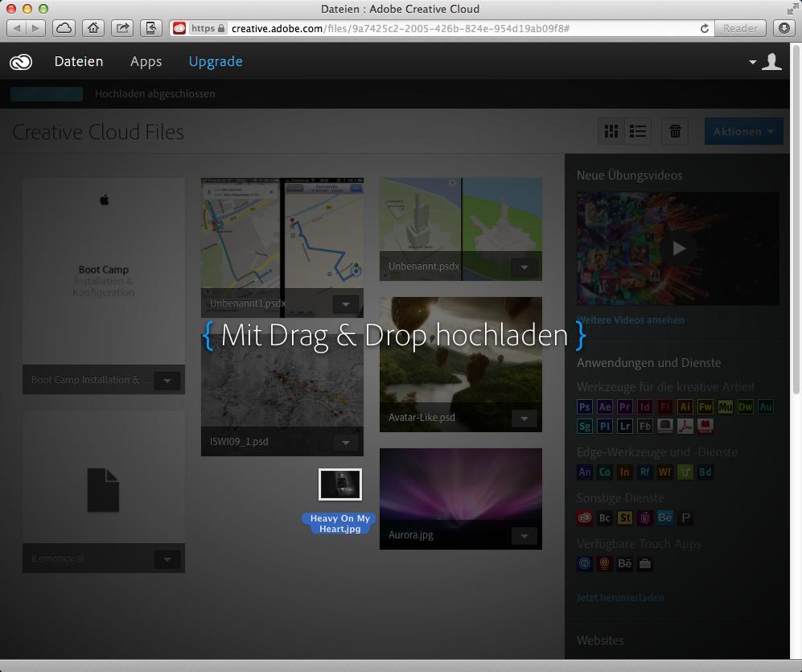Open the Upgrade tab

216,62
